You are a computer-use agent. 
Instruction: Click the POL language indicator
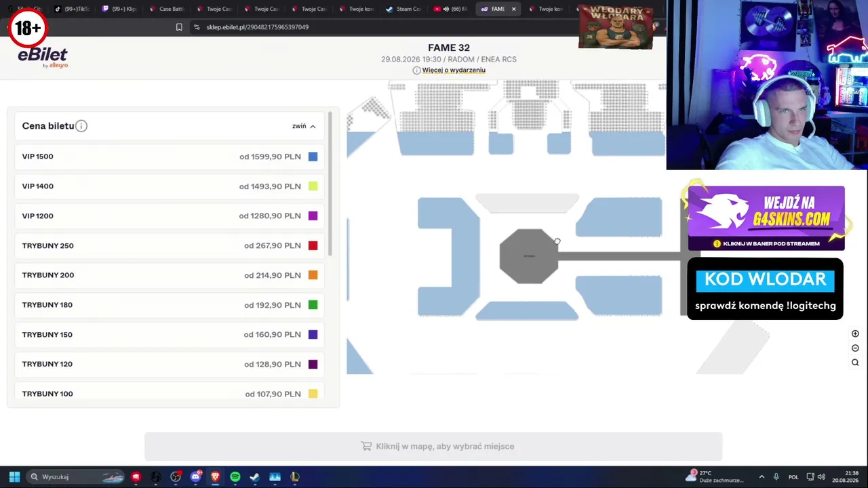(793, 476)
